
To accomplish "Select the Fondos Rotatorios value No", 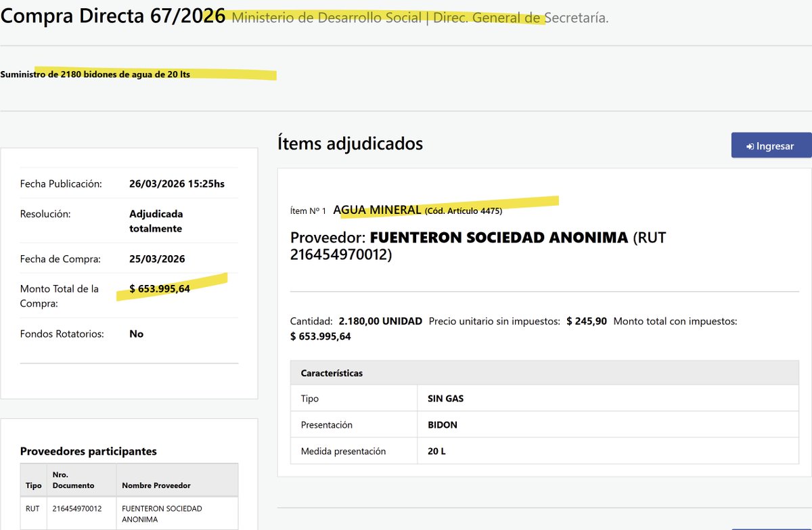I will (137, 334).
